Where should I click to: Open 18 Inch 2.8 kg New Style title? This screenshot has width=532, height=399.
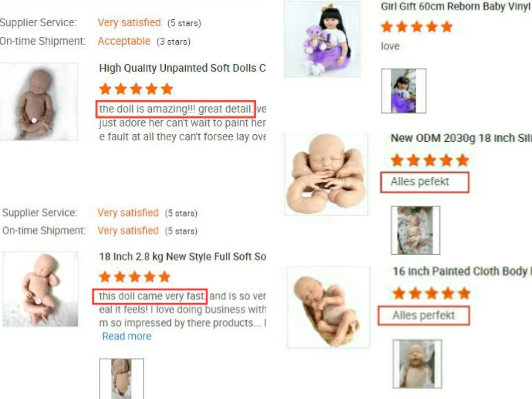coord(182,257)
